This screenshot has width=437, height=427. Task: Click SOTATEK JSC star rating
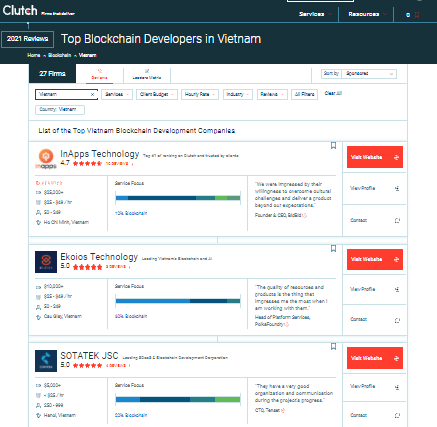click(x=87, y=366)
